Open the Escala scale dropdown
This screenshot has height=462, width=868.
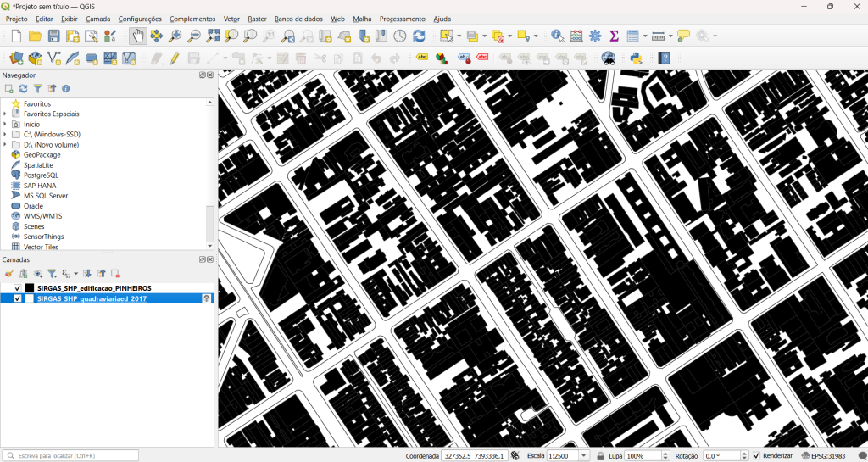583,455
